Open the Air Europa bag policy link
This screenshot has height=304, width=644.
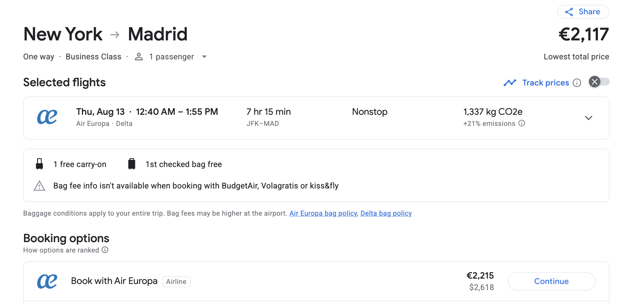point(323,214)
